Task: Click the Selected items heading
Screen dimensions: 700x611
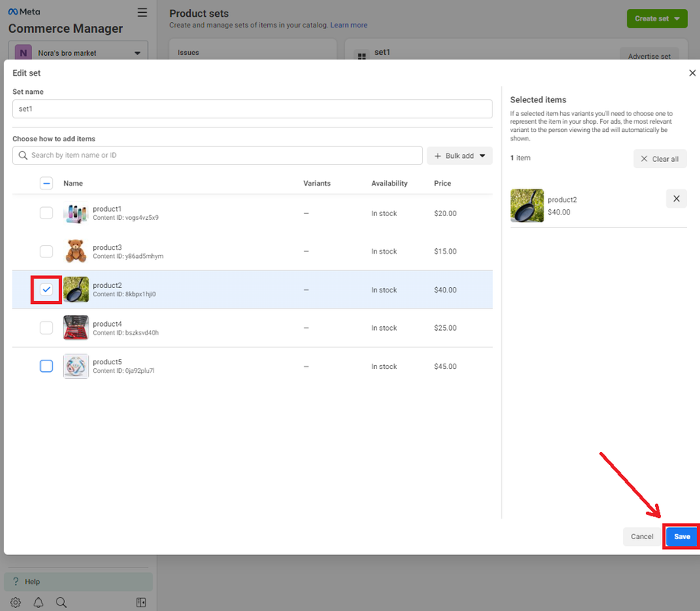Action: click(x=538, y=99)
